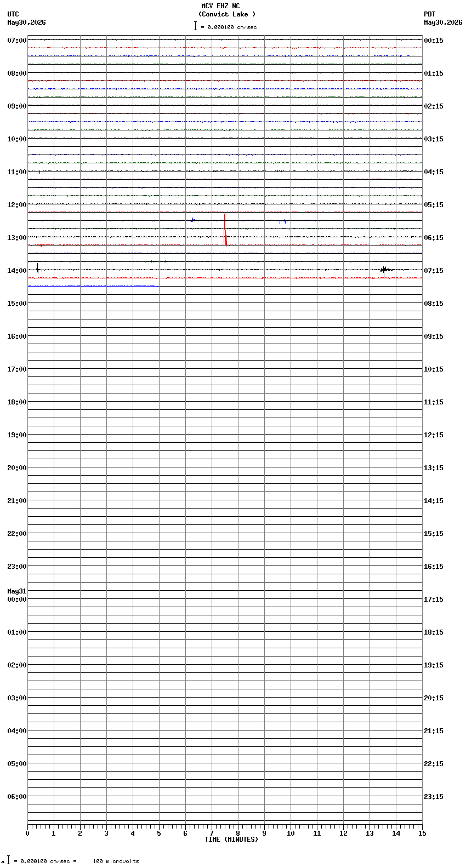Click the 'May31' date change label

[x=17, y=591]
